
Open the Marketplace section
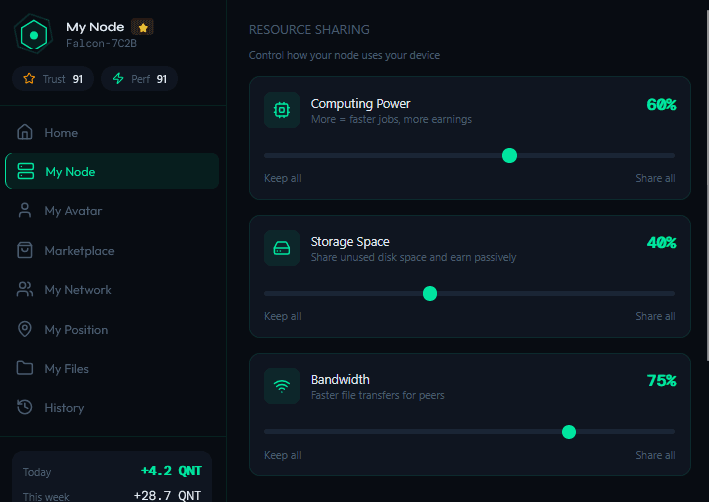click(112, 251)
